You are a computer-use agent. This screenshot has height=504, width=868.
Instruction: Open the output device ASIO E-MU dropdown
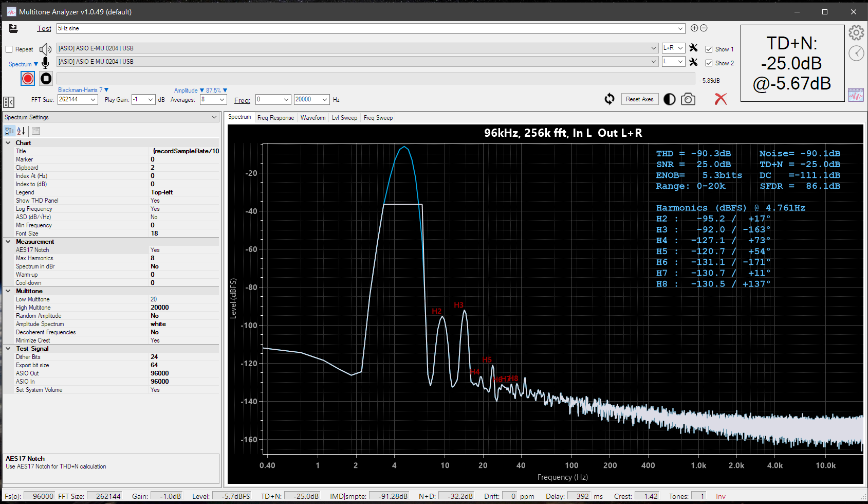coord(357,48)
